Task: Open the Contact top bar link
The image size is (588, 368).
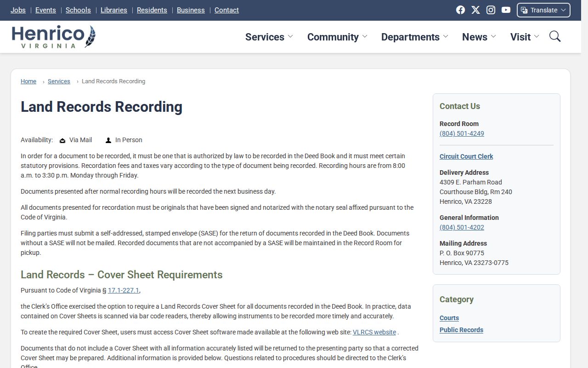Action: [x=226, y=10]
